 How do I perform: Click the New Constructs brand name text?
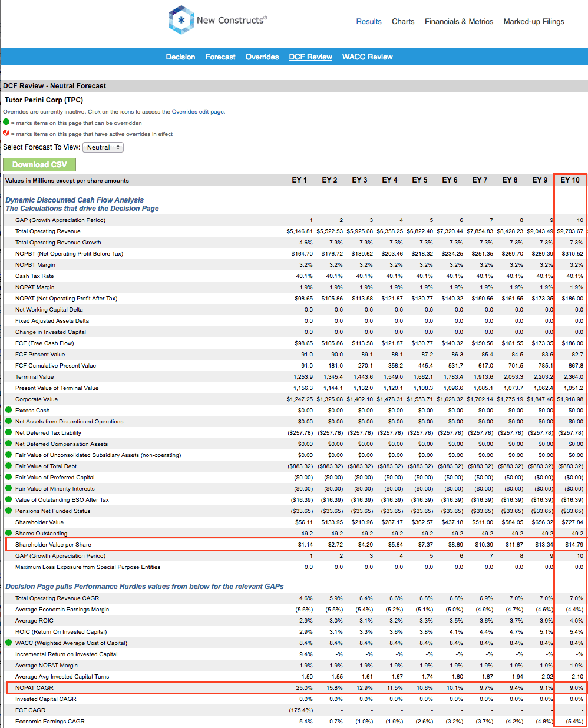232,20
